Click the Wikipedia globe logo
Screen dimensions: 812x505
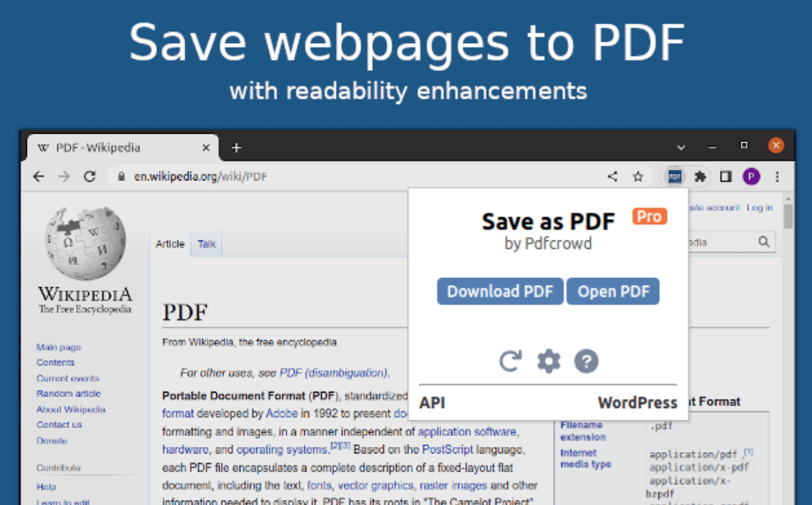click(86, 243)
